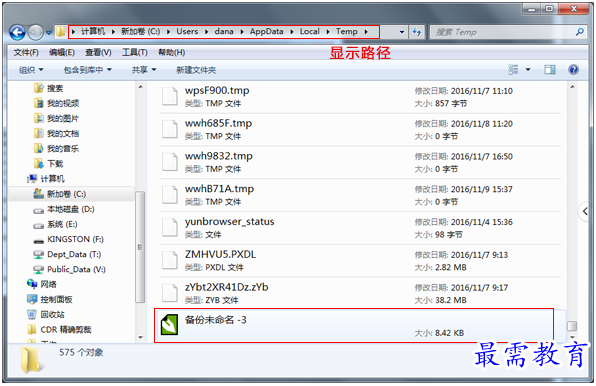Select the wwh685F.tmp file icon
This screenshot has height=386, width=596.
pyautogui.click(x=170, y=129)
